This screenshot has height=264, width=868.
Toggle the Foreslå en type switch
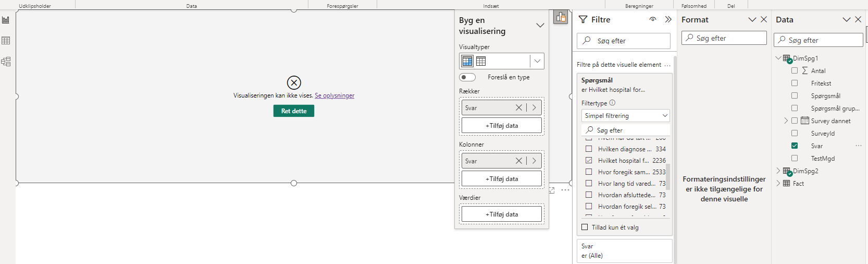click(x=467, y=77)
